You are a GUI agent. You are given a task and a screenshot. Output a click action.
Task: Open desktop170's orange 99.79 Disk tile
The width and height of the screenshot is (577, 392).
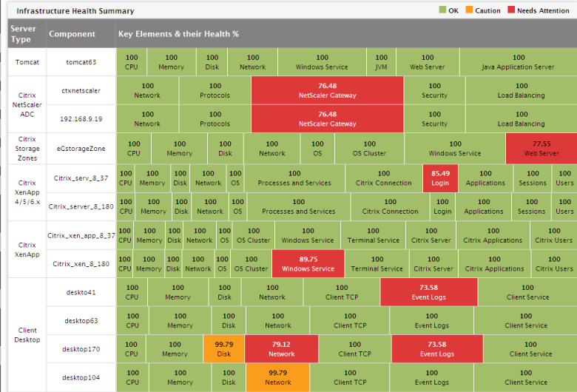223,349
